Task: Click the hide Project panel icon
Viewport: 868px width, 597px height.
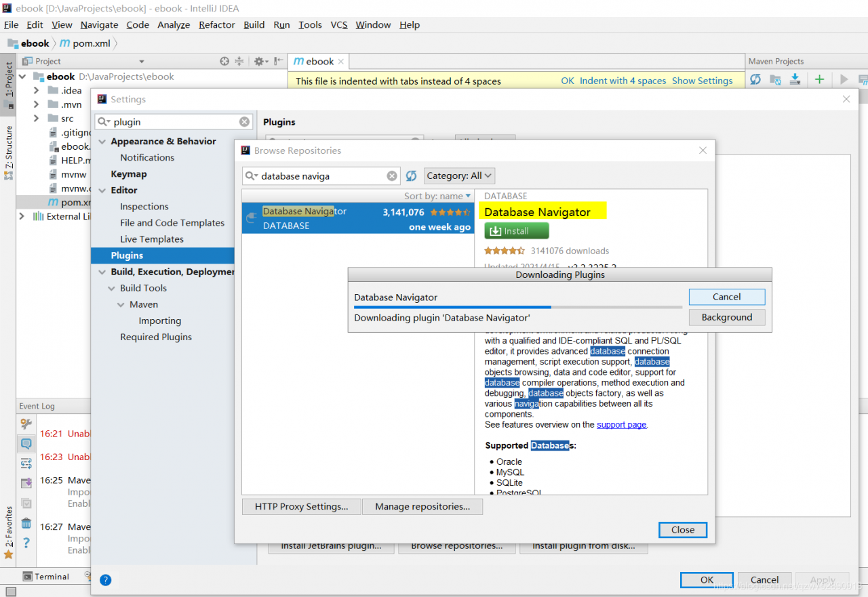Action: point(277,61)
